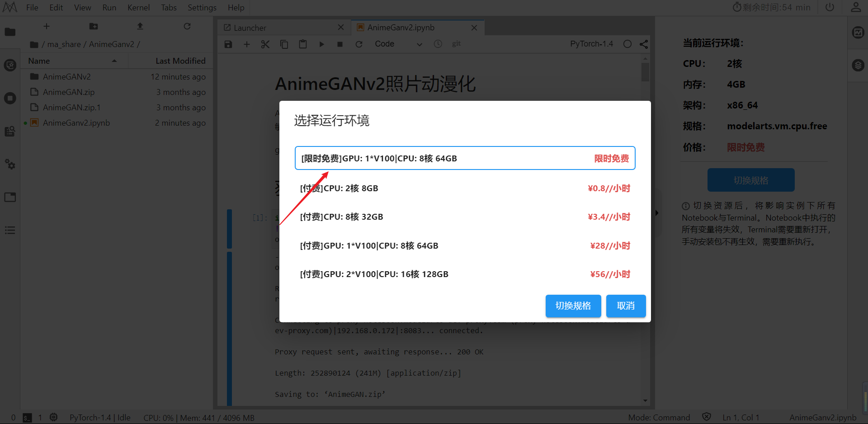Click the terminal icon in status bar
This screenshot has height=424, width=868.
click(x=27, y=418)
